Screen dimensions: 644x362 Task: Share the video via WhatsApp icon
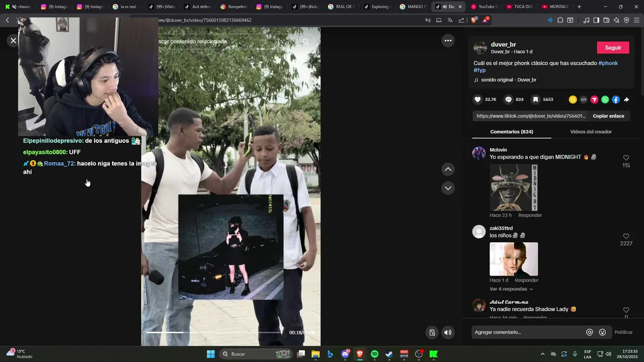[x=605, y=100]
